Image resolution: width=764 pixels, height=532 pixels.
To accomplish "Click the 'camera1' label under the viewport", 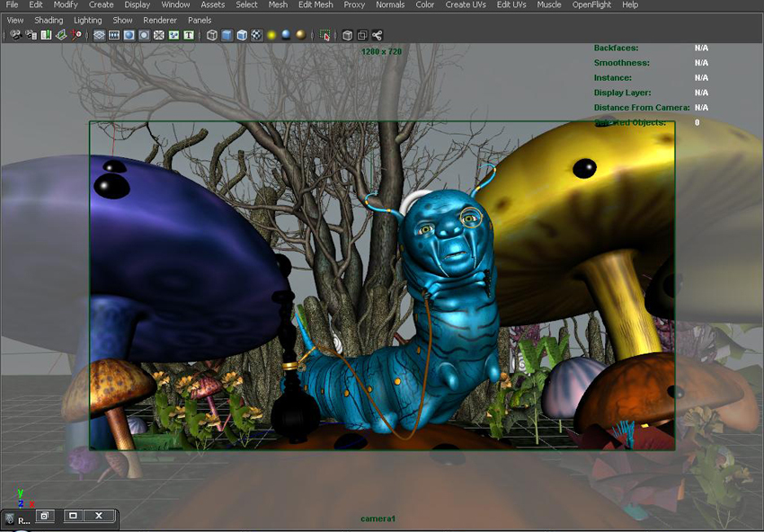I will (378, 519).
